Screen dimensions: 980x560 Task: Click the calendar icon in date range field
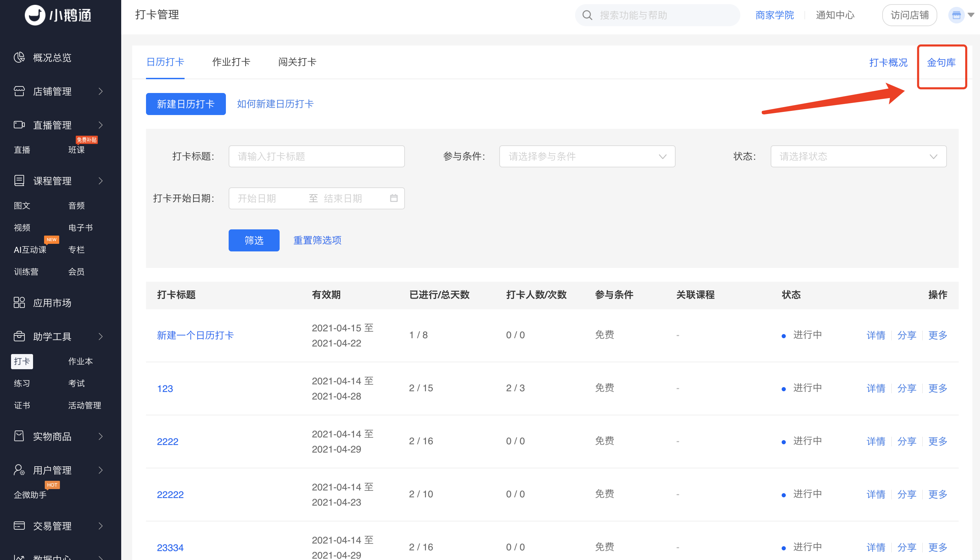click(x=394, y=198)
